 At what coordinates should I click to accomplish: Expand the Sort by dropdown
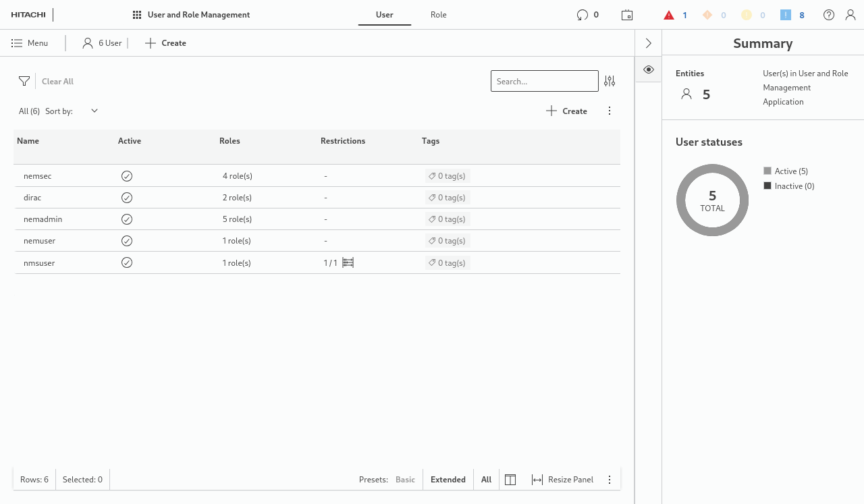point(94,111)
